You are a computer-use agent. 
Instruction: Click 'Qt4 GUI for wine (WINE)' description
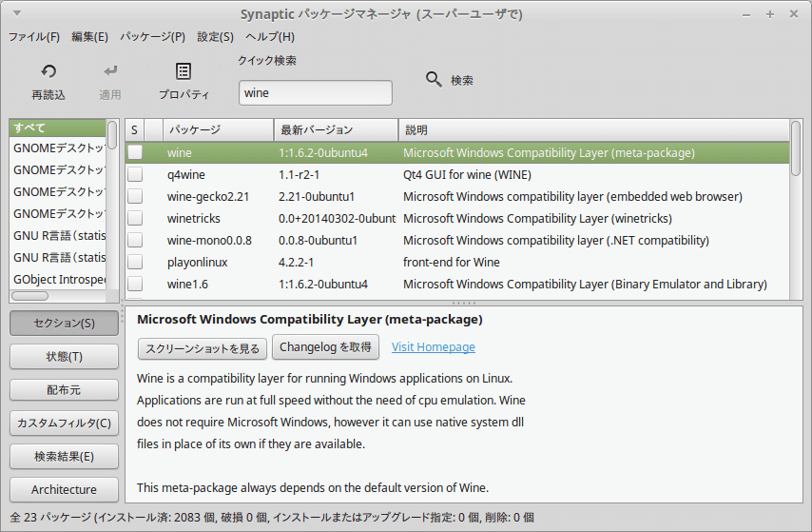467,175
